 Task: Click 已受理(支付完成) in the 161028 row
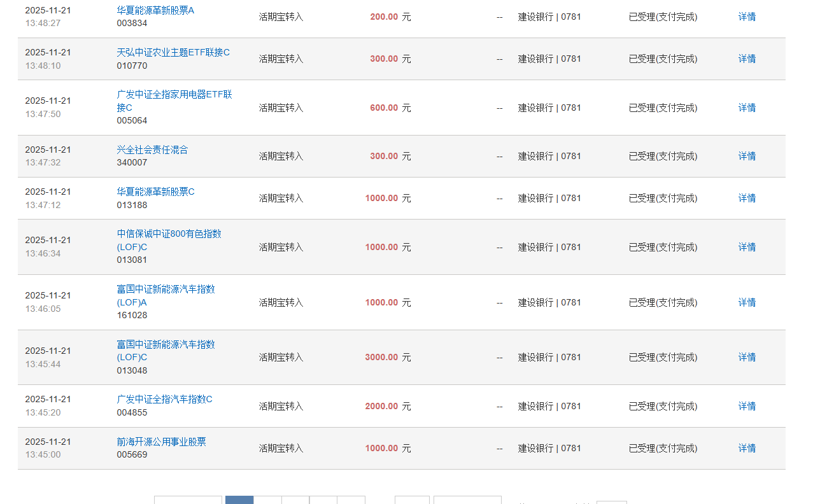[x=663, y=302]
